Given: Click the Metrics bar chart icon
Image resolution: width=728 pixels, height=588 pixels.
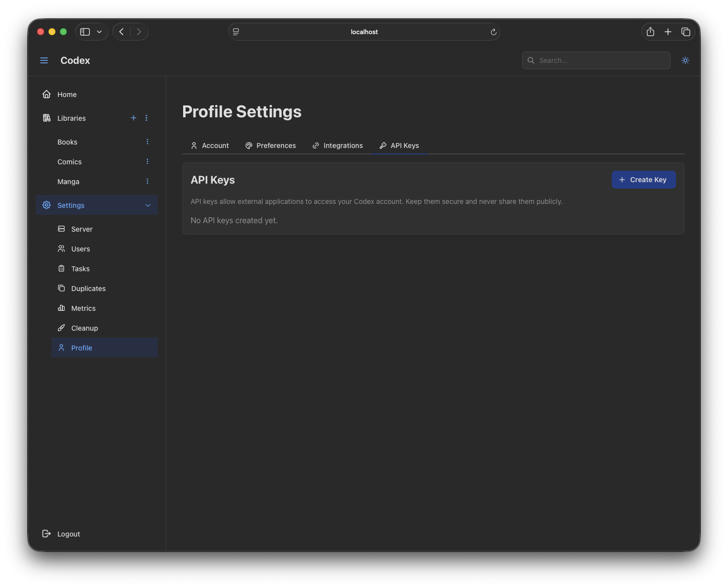Looking at the screenshot, I should (x=61, y=308).
